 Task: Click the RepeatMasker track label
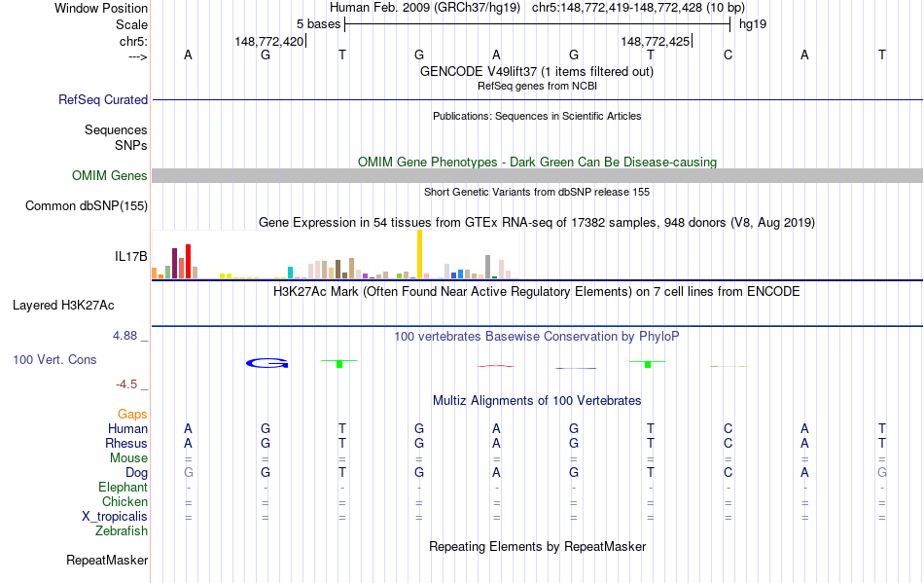[x=107, y=560]
